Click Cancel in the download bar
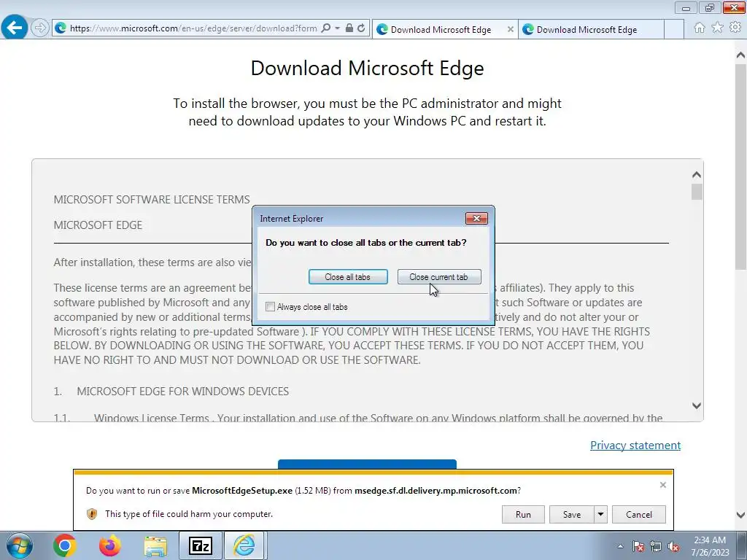The width and height of the screenshot is (747, 560). (639, 514)
